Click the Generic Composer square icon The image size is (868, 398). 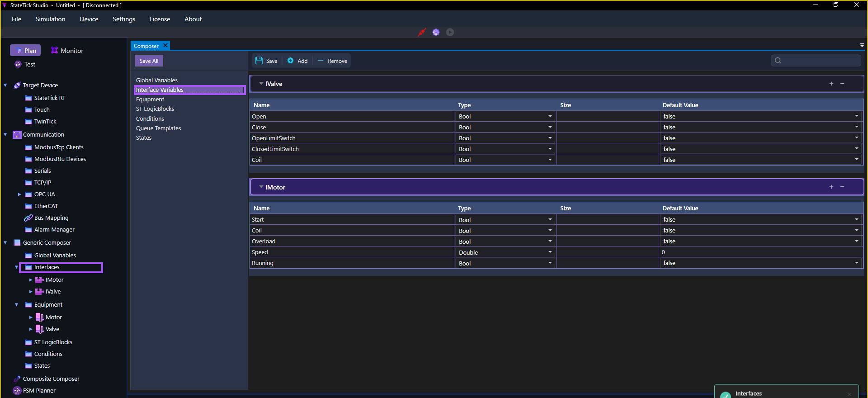point(17,243)
